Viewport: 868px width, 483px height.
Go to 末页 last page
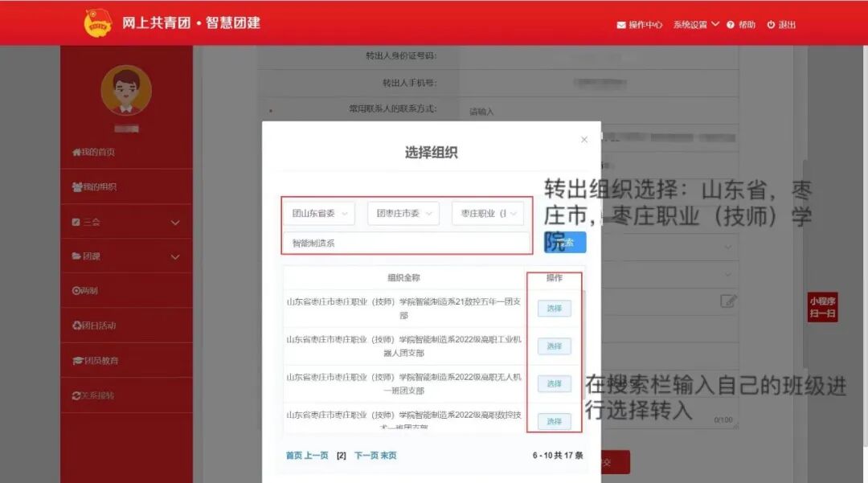(389, 456)
